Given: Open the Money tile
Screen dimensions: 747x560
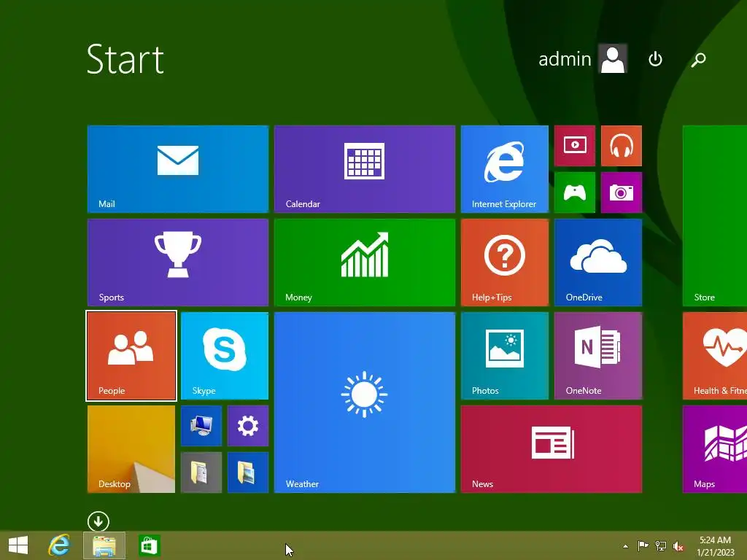Looking at the screenshot, I should tap(365, 262).
